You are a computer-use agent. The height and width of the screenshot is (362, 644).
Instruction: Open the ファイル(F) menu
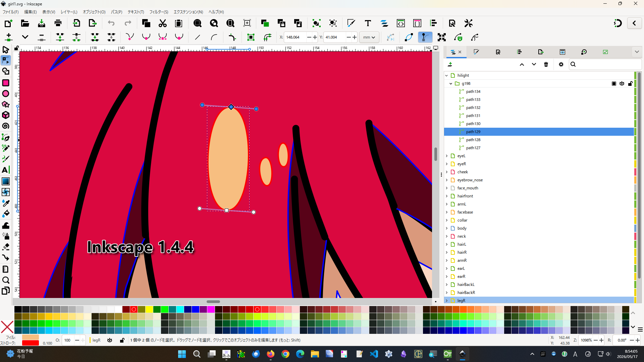[11, 12]
